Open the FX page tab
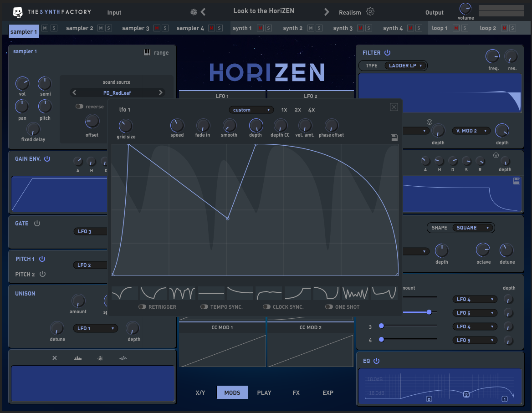The width and height of the screenshot is (532, 413). click(x=296, y=393)
